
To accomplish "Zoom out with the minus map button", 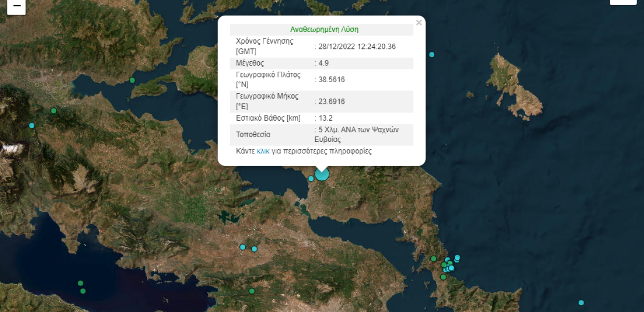I will coord(16,5).
